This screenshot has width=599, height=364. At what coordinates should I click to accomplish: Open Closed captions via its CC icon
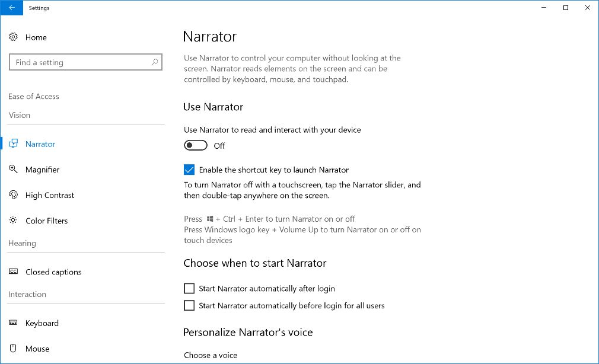[13, 272]
